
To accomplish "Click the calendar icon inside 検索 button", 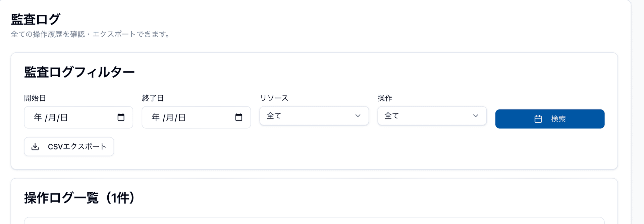I will 538,119.
